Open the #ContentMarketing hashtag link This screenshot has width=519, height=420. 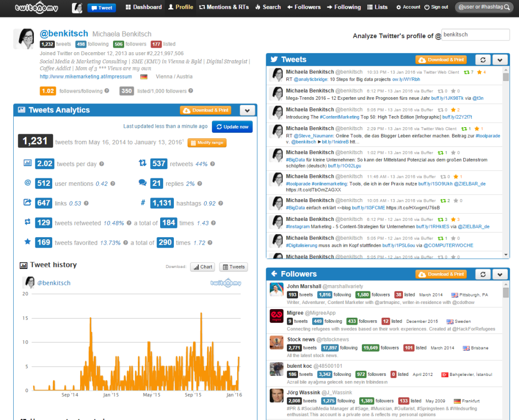click(x=339, y=117)
